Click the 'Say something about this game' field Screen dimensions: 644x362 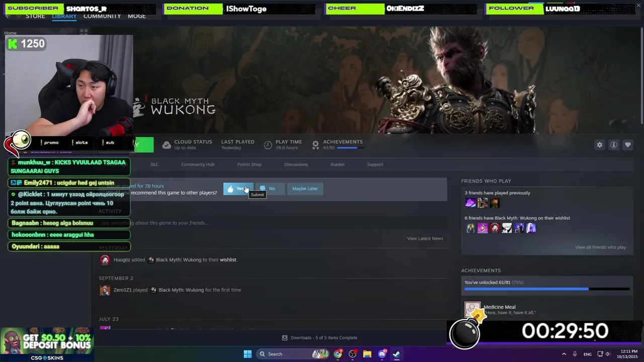coord(272,223)
